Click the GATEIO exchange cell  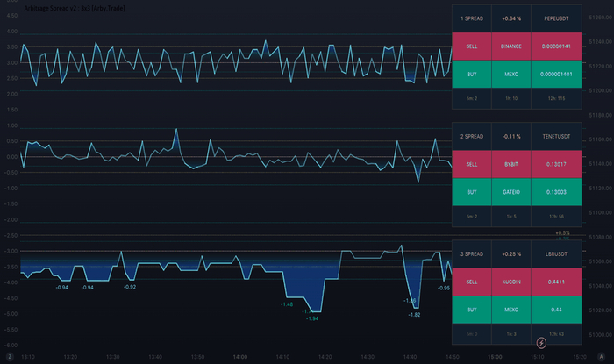point(511,192)
